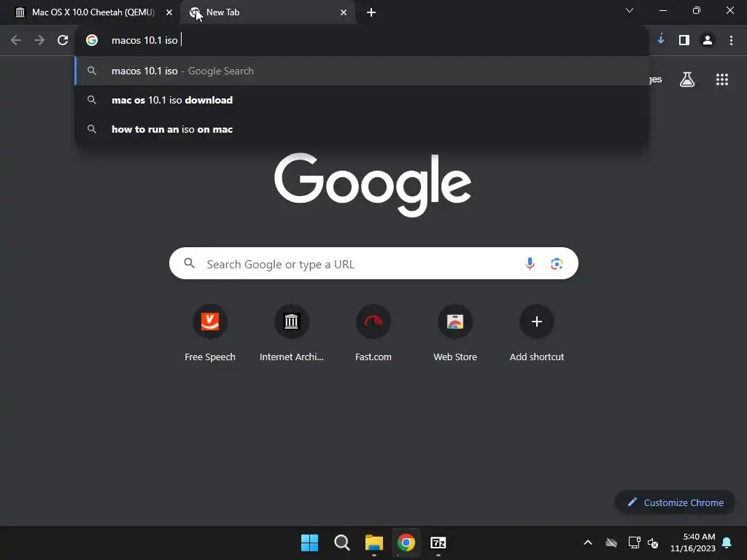Open the Windows Start menu
The image size is (747, 560).
(x=309, y=542)
